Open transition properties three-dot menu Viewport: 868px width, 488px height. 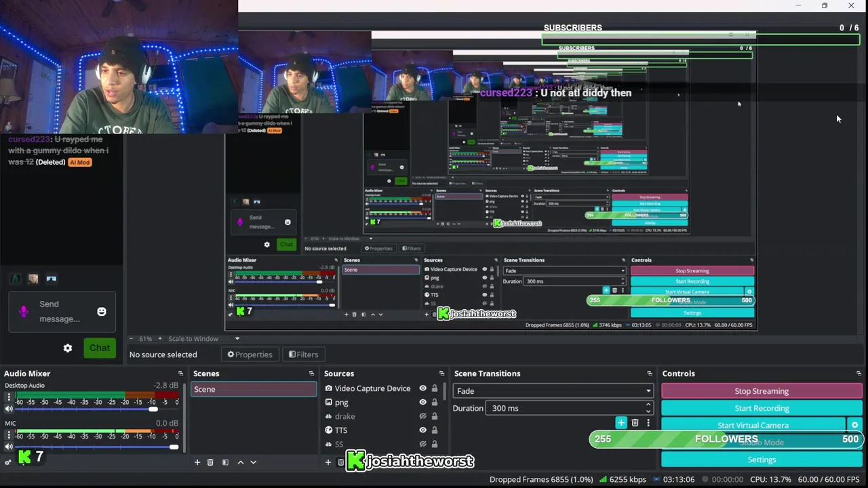click(x=648, y=423)
